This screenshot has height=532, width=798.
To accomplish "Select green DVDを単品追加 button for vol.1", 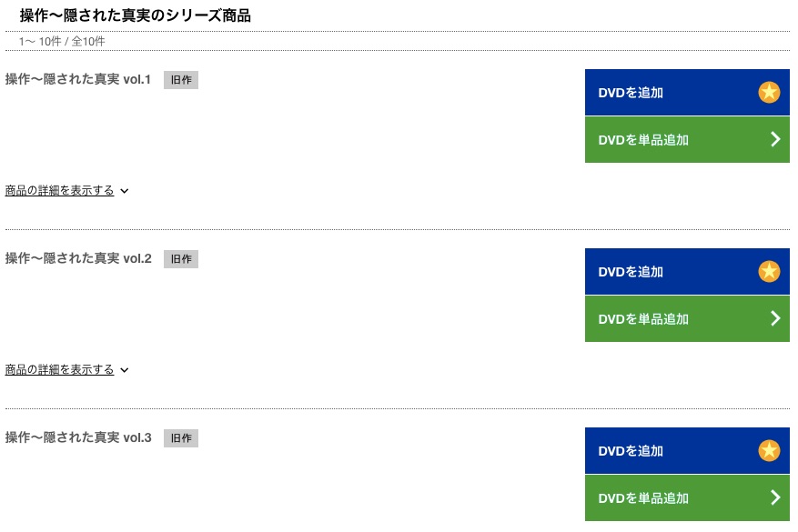I will tap(687, 140).
